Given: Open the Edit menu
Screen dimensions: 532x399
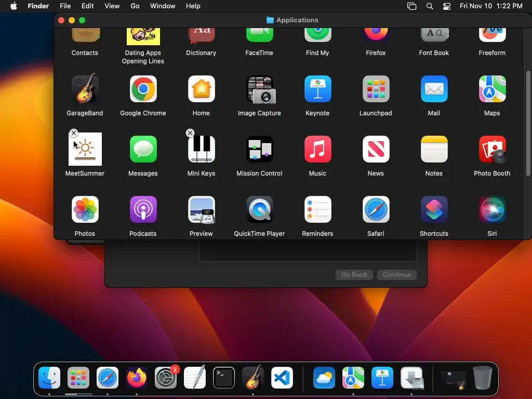Looking at the screenshot, I should (x=87, y=6).
